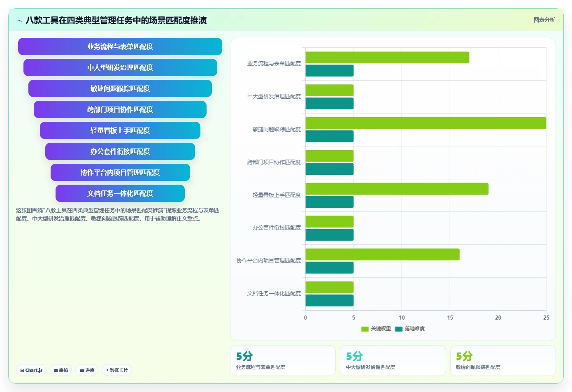
Task: Open the 5分 中大型研发治理匹配度 data card
Action: click(x=393, y=360)
